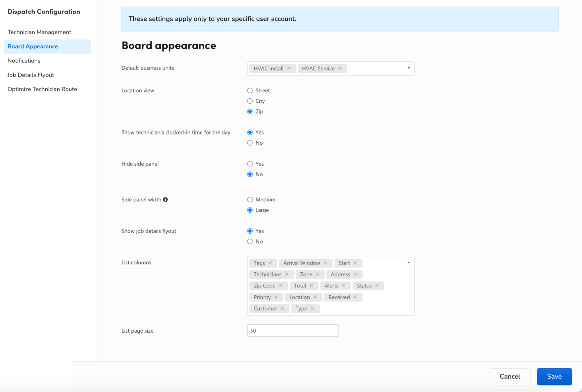Select Street as the location view
582x392 pixels.
[250, 90]
